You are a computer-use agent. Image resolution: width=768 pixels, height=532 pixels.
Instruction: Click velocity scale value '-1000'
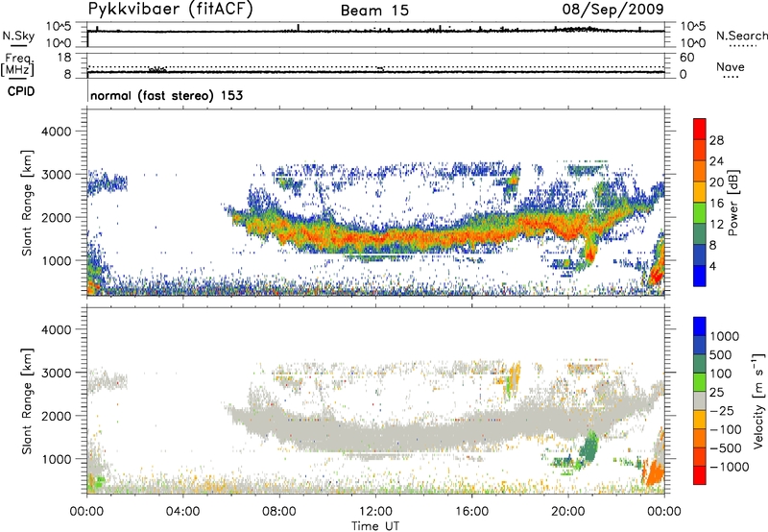(x=730, y=467)
